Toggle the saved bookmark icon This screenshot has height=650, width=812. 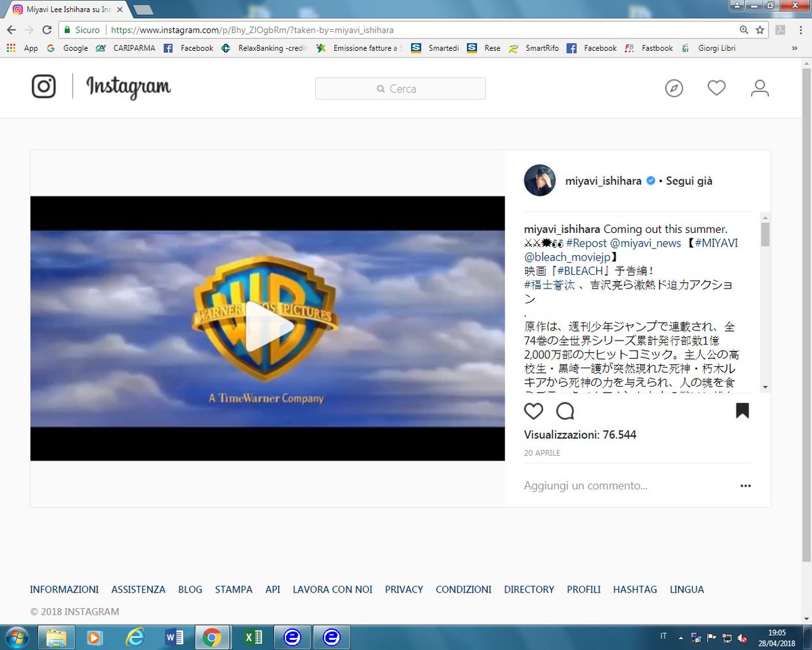[742, 410]
